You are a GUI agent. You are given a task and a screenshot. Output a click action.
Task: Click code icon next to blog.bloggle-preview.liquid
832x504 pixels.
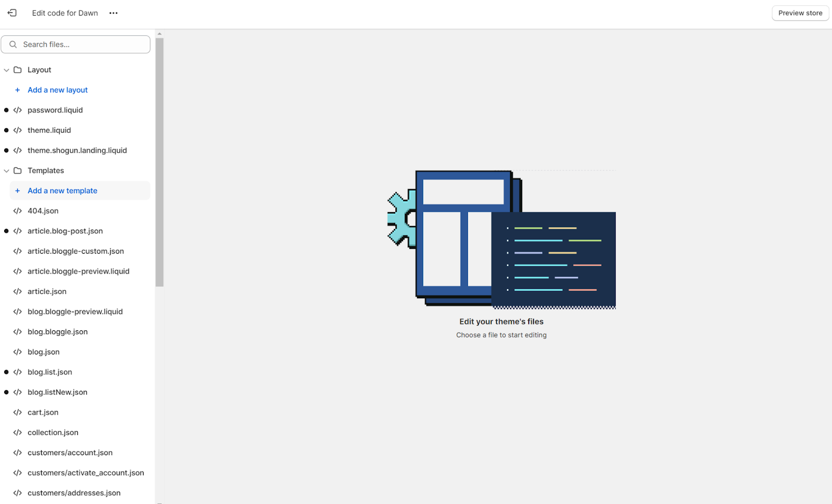(x=18, y=312)
